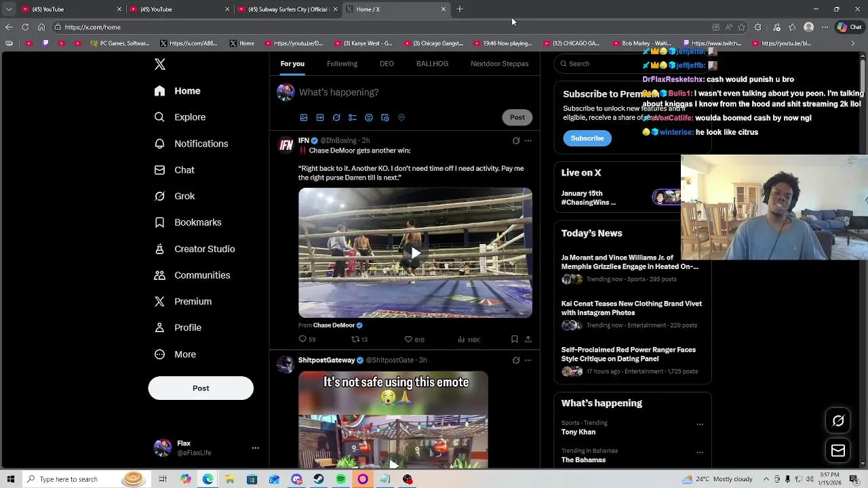Repost the IFN Chase DeMoor post
Viewport: 868px width, 488px height.
coord(355,339)
